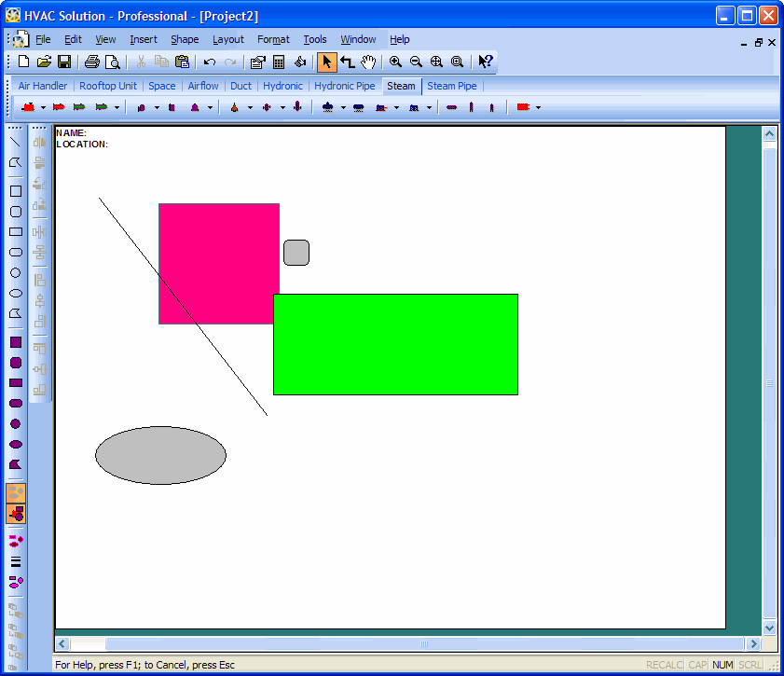This screenshot has height=676, width=784.
Task: Click the Zoom to Fit icon
Action: (x=436, y=62)
